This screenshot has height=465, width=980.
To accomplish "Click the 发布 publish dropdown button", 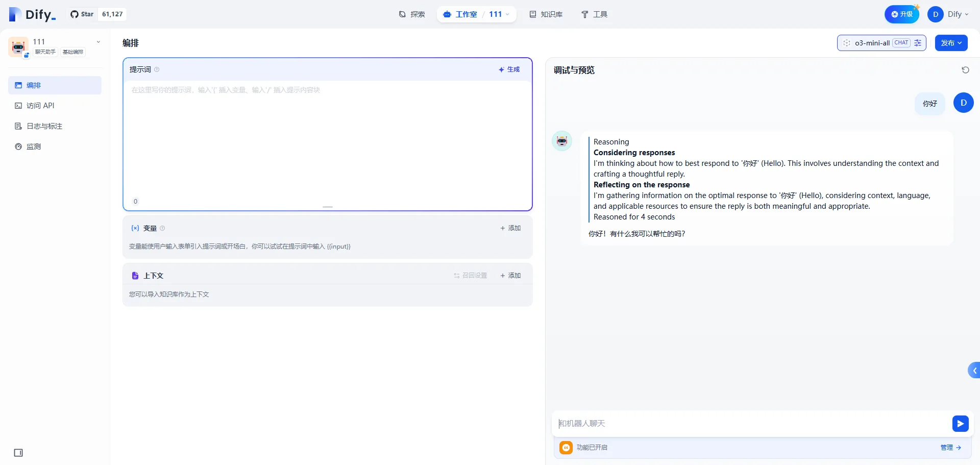I will coord(951,43).
